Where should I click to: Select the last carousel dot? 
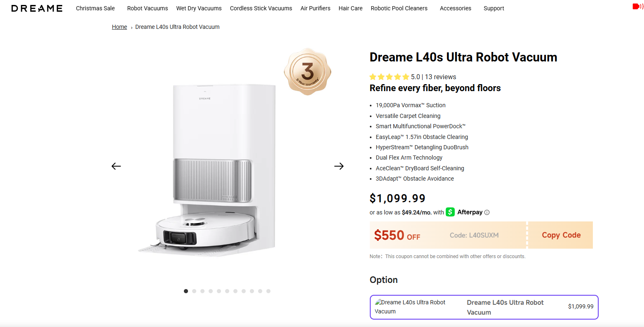[268, 291]
